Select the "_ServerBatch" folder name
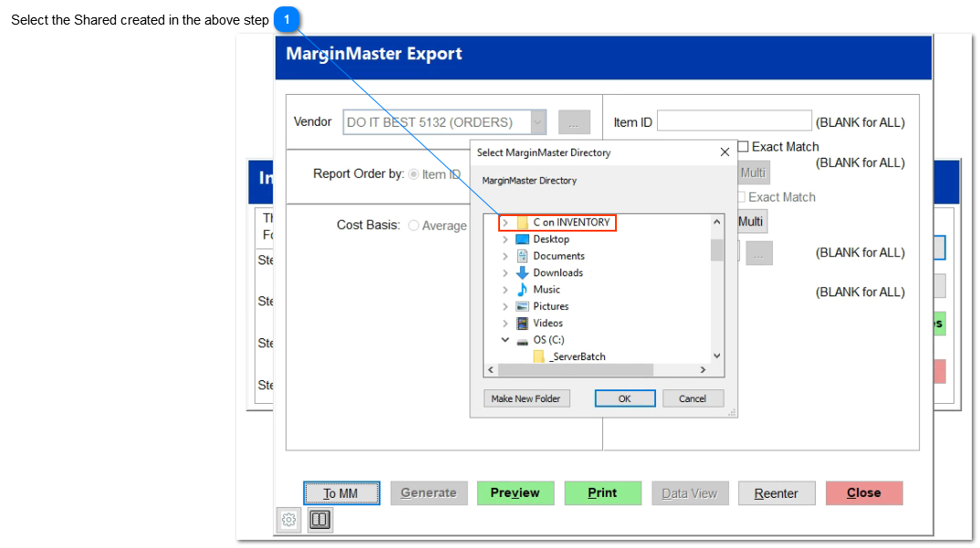The width and height of the screenshot is (980, 548). (x=578, y=357)
